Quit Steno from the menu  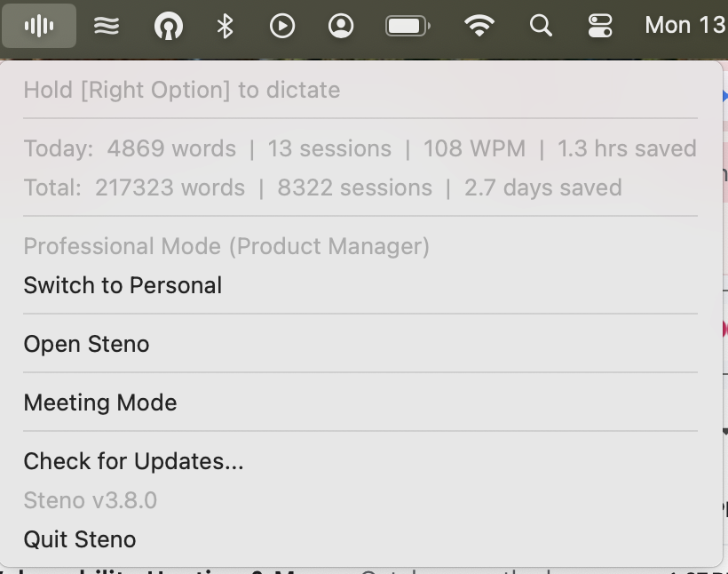(80, 539)
